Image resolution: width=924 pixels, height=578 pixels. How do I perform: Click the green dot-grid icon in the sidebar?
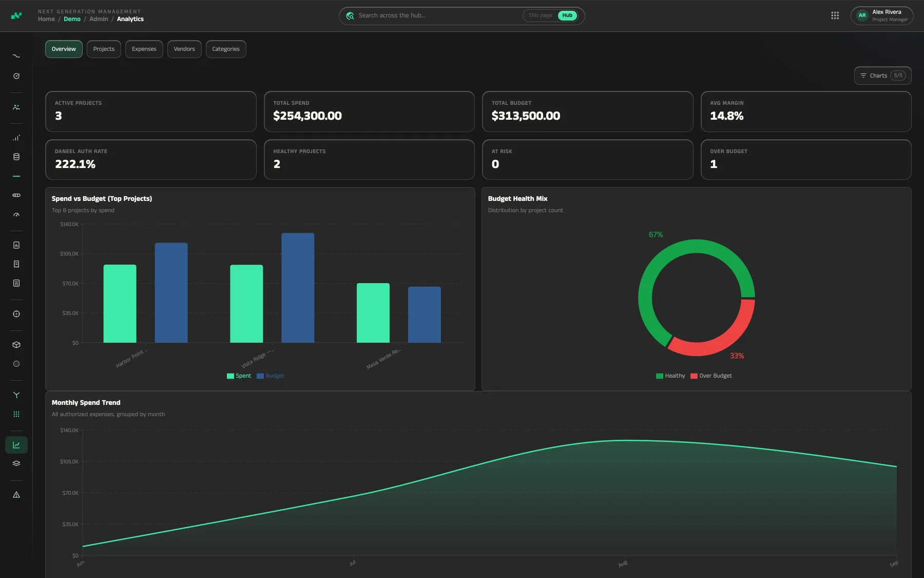(16, 414)
